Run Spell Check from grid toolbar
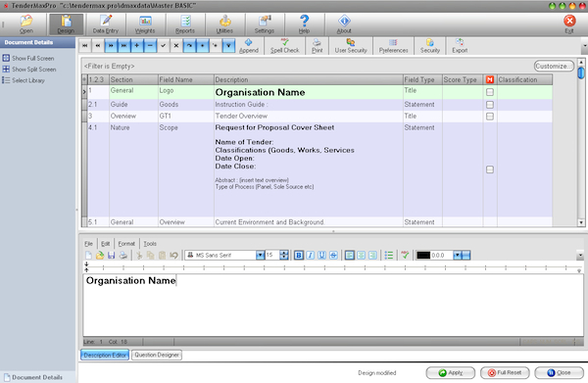The height and width of the screenshot is (383, 588). [x=284, y=46]
